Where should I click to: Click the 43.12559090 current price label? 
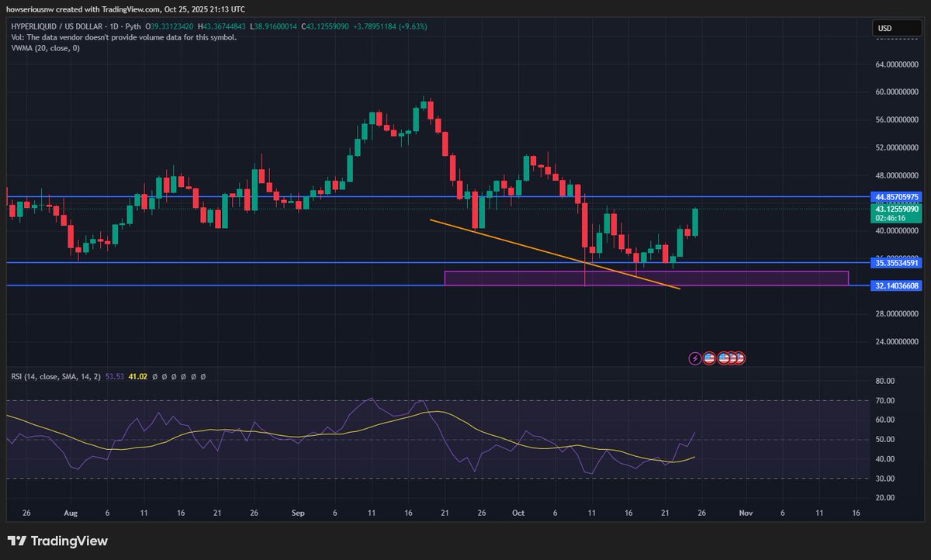pos(897,209)
